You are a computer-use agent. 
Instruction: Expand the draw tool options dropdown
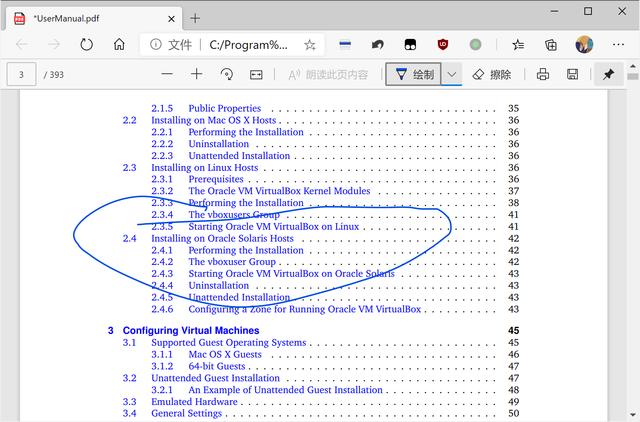pyautogui.click(x=452, y=74)
